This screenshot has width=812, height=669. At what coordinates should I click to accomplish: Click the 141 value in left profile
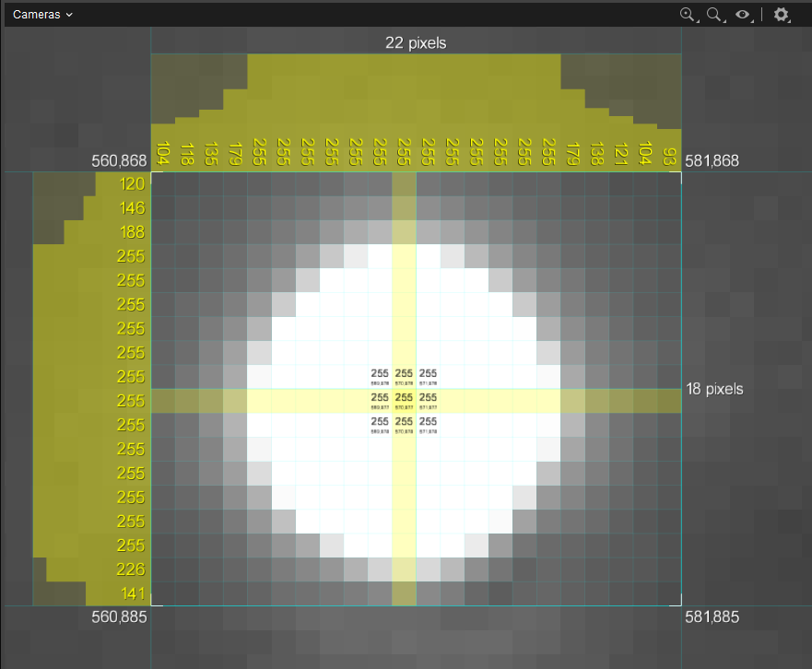(133, 593)
